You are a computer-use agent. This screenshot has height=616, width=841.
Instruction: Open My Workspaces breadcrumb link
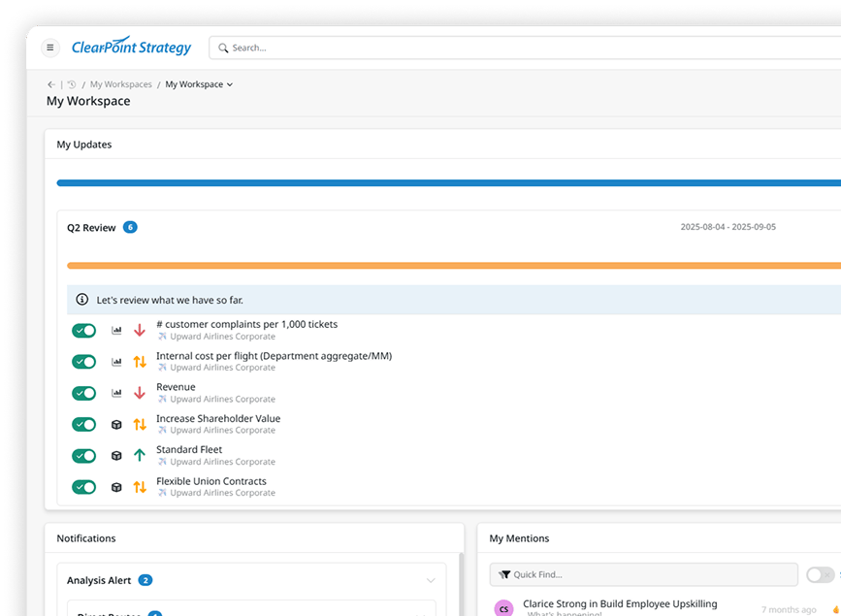[120, 84]
